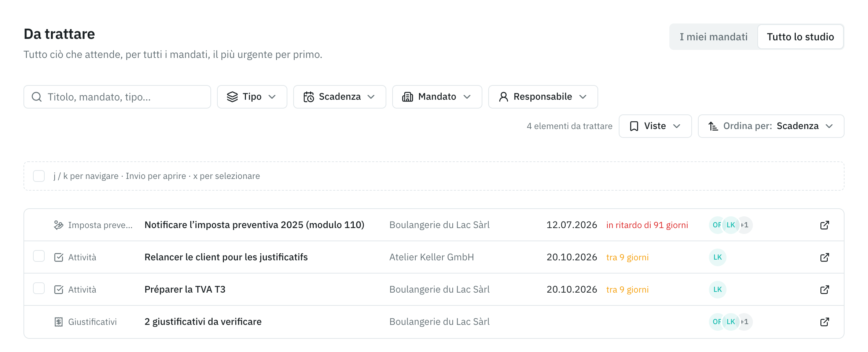
Task: Click Atelier Keller GmbH mandate name
Action: (x=431, y=257)
